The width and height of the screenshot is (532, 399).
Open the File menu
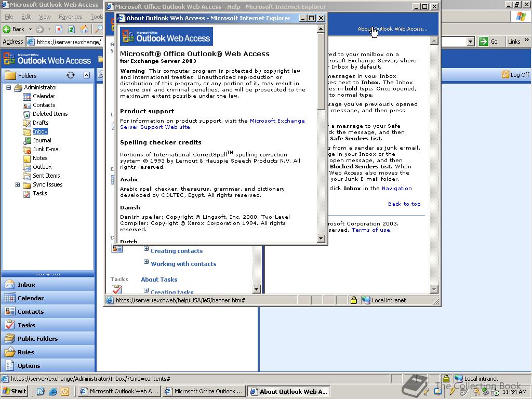(x=9, y=17)
